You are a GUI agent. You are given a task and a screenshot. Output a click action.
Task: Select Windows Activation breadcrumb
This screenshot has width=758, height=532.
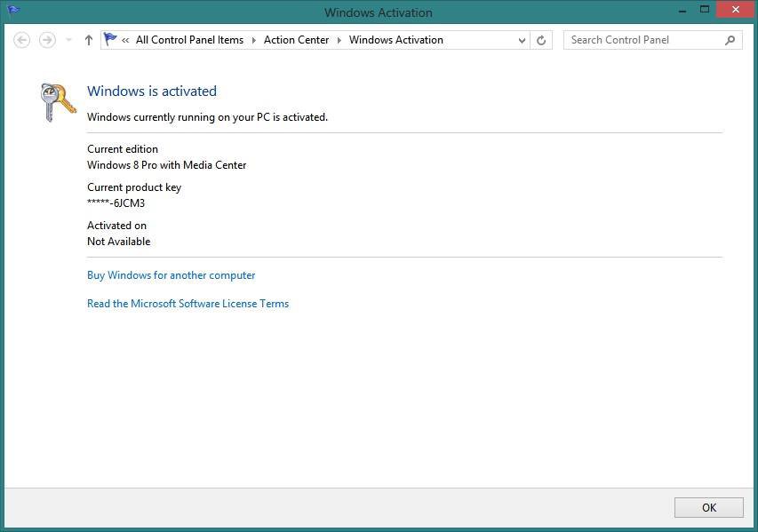(396, 40)
